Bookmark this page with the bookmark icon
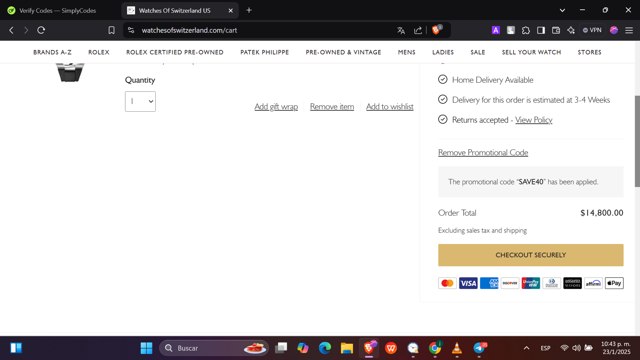The width and height of the screenshot is (640, 360). (111, 30)
